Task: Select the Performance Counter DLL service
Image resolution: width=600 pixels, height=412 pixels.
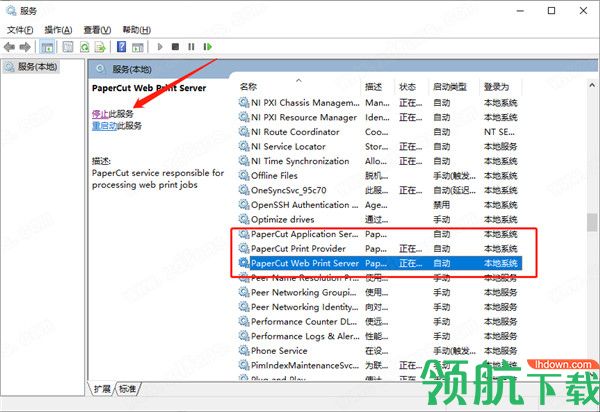Action: [379, 321]
